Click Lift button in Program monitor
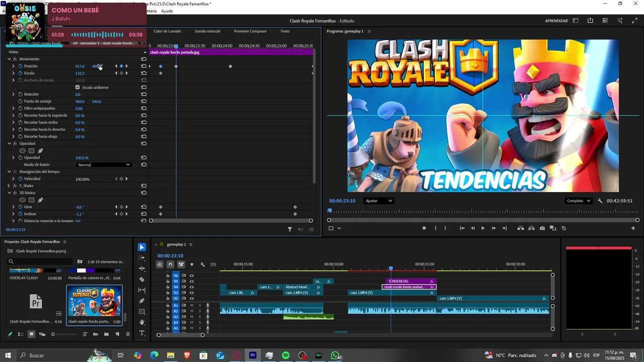 (x=521, y=228)
